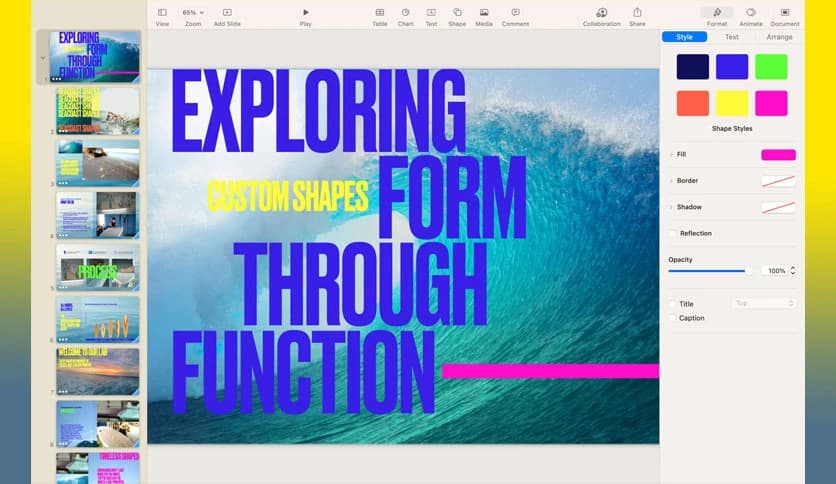Screen dimensions: 836x484
Task: Enable the Reflection checkbox
Action: [x=672, y=233]
